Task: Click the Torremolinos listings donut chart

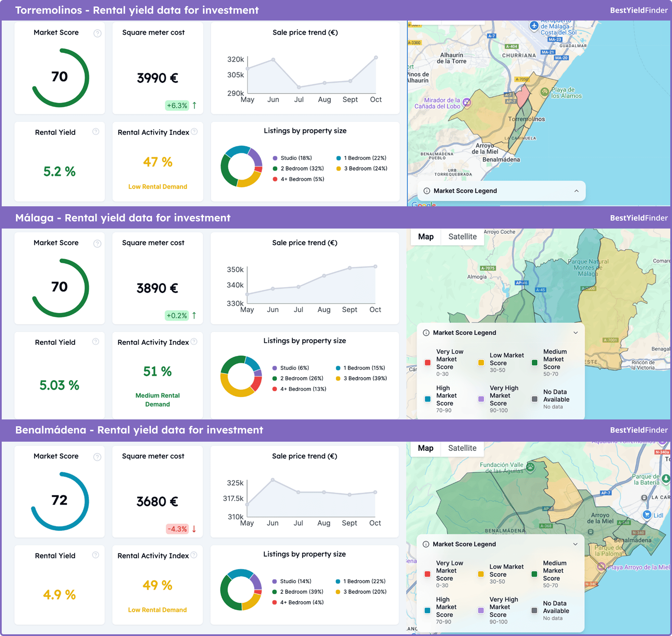Action: pos(241,167)
